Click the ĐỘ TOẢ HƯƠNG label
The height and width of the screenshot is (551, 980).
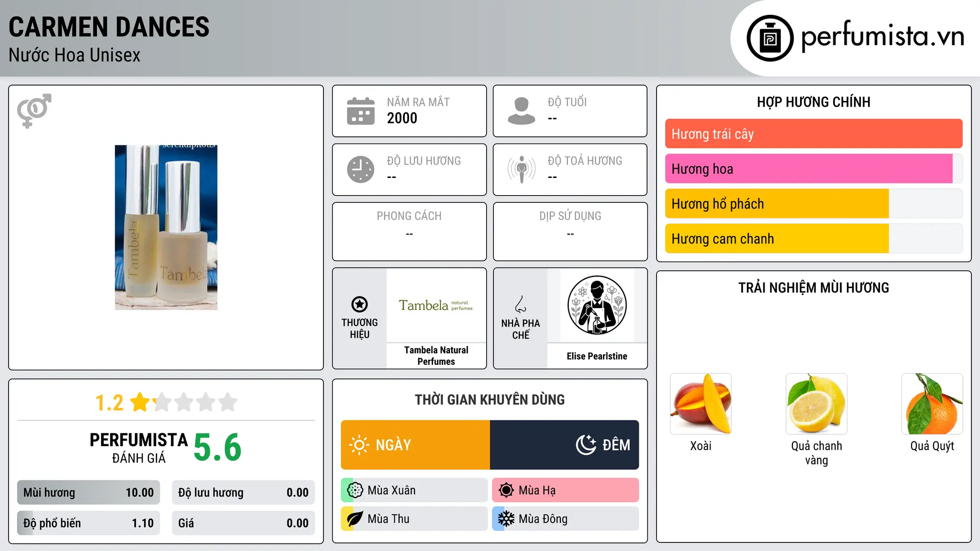pos(585,161)
